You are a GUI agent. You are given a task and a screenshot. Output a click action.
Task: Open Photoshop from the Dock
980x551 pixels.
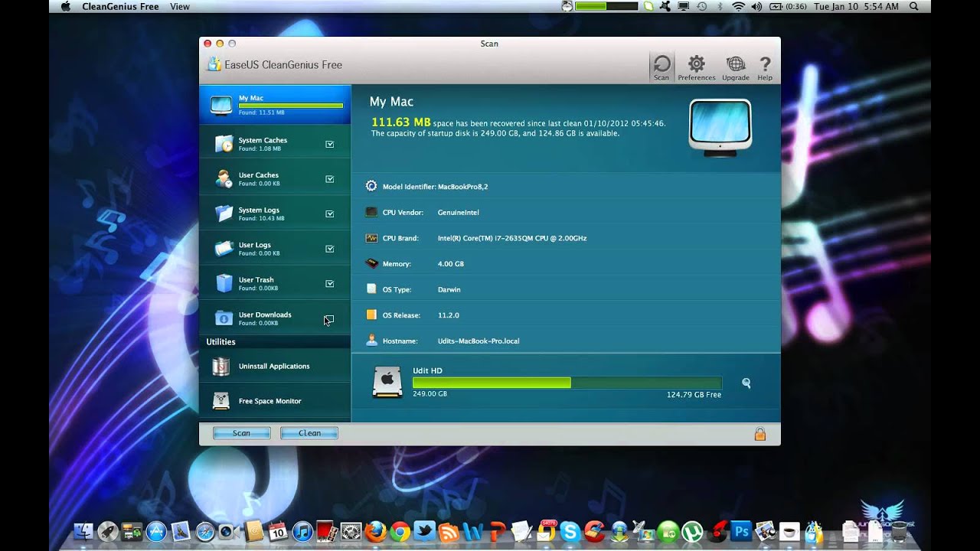tap(740, 531)
